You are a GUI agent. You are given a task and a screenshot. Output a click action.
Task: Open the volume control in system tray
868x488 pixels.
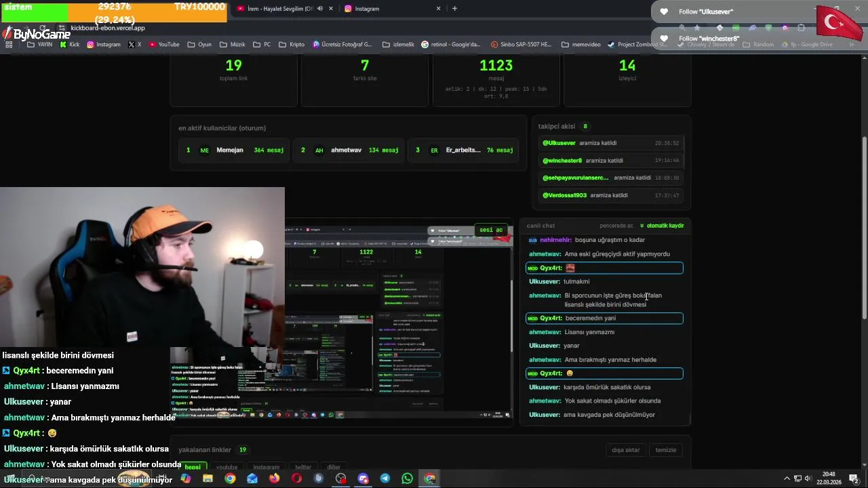click(x=808, y=479)
